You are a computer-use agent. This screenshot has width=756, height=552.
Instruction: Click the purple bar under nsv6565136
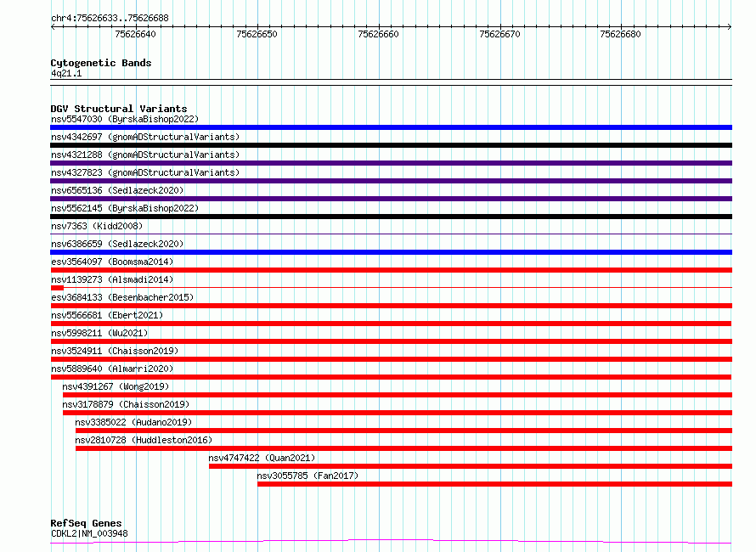tap(391, 199)
